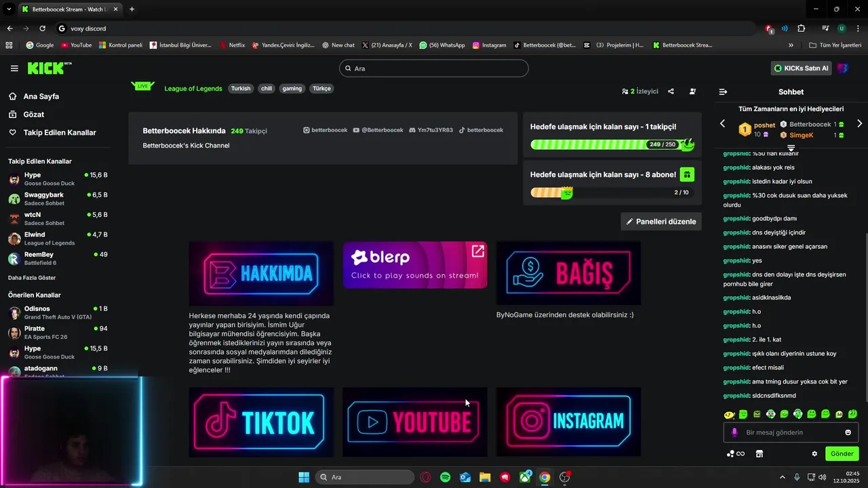Click the subscriber goal progress bar 2 / 10

pyautogui.click(x=612, y=192)
